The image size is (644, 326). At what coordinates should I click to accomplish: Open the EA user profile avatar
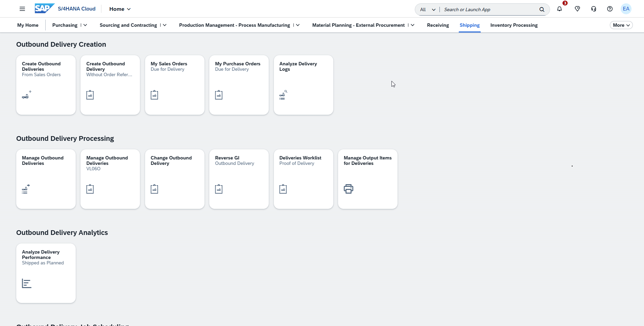(x=626, y=9)
